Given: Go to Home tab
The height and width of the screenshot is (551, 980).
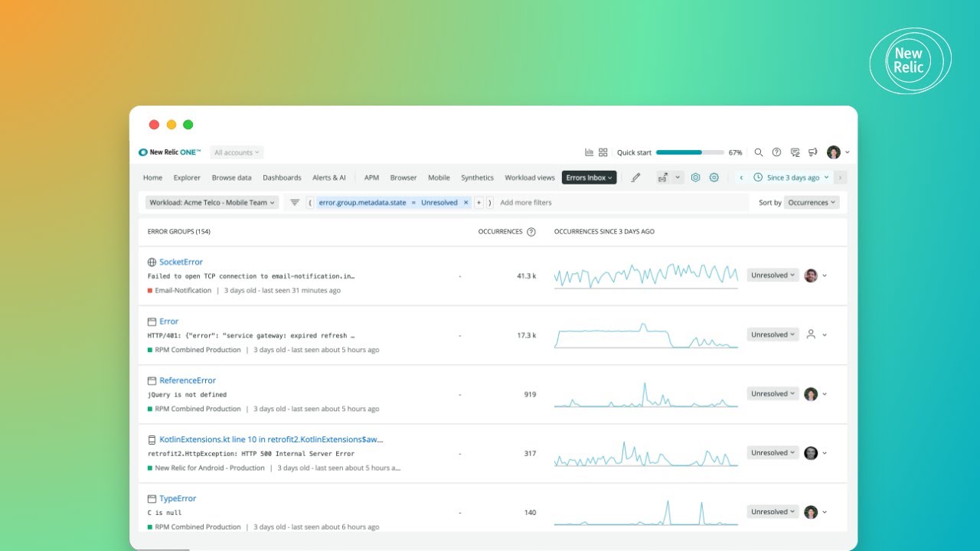Looking at the screenshot, I should [152, 178].
